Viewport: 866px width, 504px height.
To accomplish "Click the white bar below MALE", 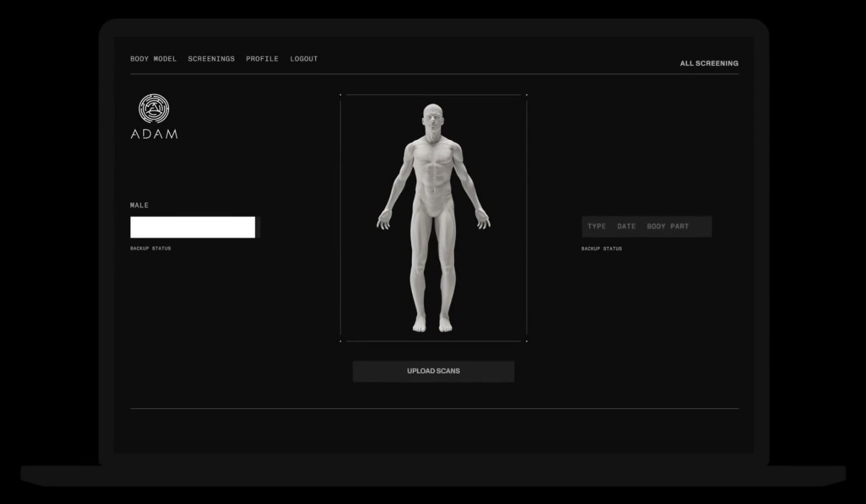I will 192,227.
